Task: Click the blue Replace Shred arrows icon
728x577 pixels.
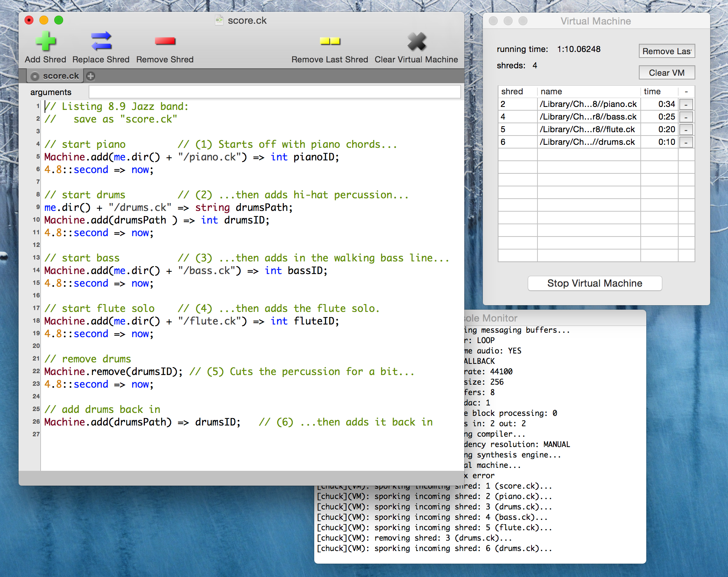Action: click(101, 41)
